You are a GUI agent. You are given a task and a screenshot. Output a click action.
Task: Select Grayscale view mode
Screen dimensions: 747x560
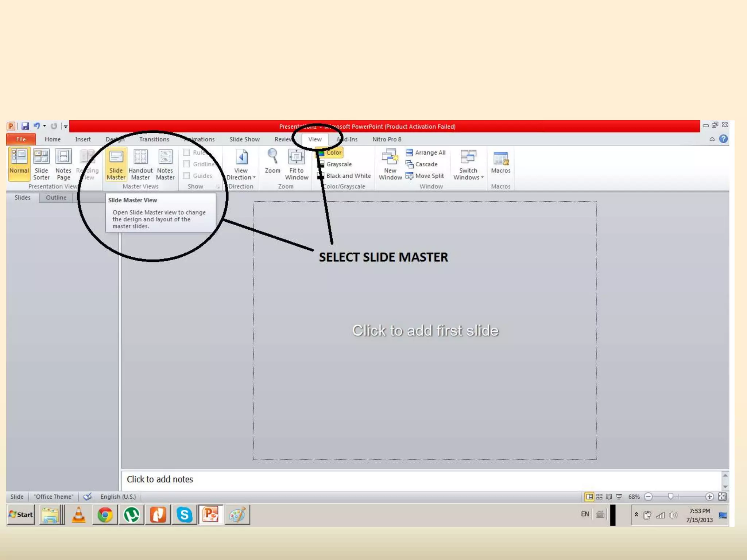pyautogui.click(x=339, y=164)
